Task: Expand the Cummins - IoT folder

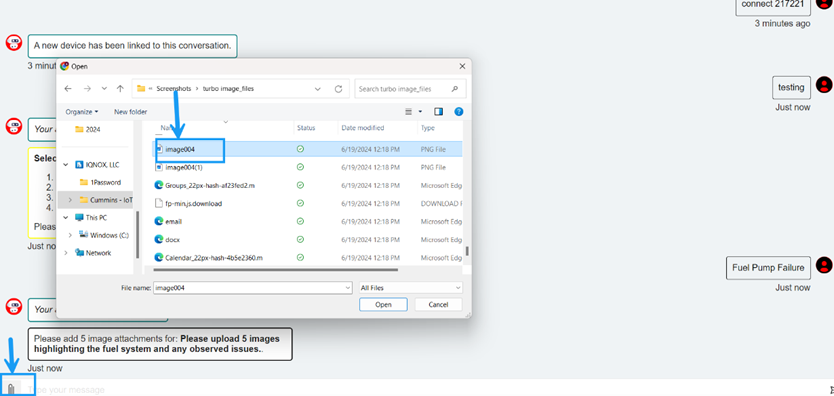Action: tap(70, 200)
